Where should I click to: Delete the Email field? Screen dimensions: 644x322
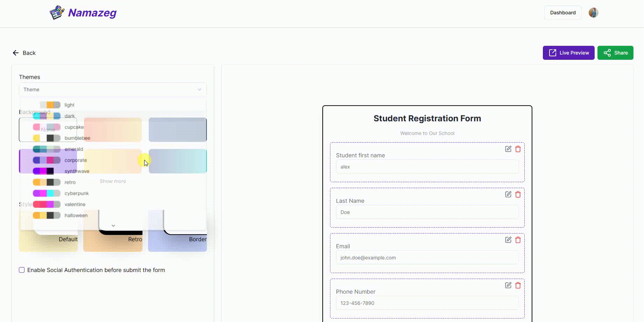point(518,240)
